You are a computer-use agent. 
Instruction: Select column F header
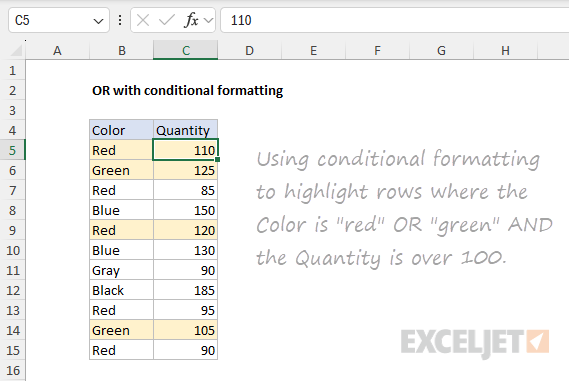[377, 50]
